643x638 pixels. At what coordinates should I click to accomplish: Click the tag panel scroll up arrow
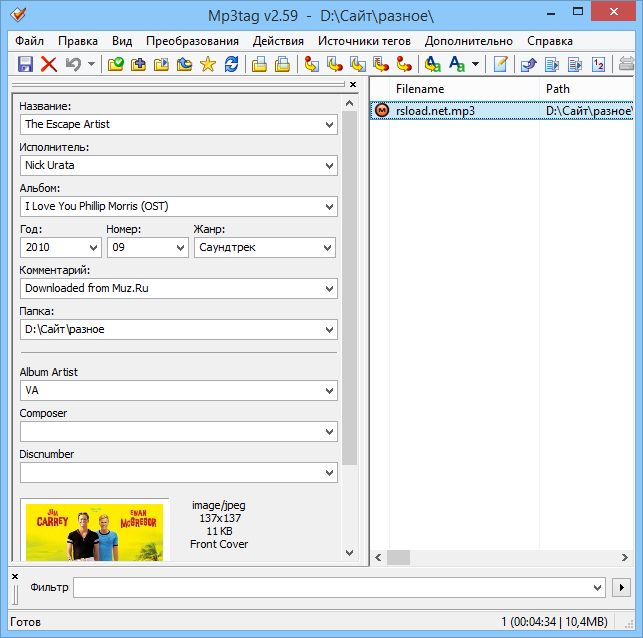click(349, 103)
